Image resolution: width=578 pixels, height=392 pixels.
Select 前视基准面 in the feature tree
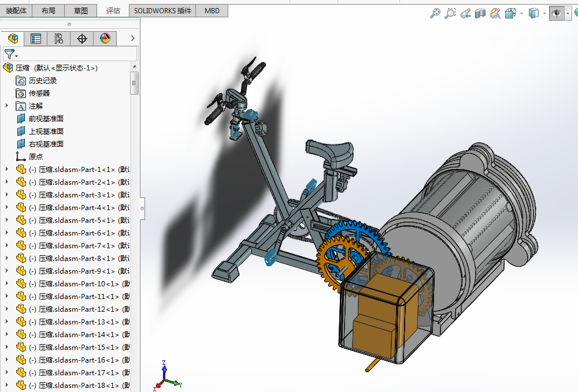click(46, 118)
